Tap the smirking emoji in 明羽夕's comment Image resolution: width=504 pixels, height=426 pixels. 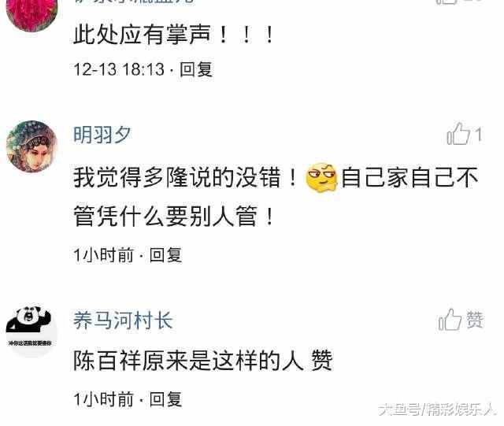[x=321, y=178]
